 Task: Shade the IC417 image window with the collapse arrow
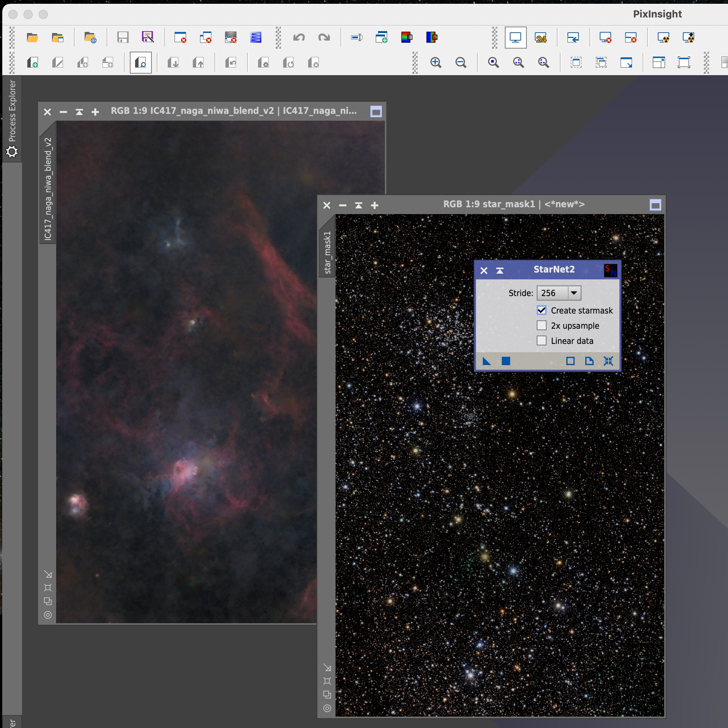[79, 112]
